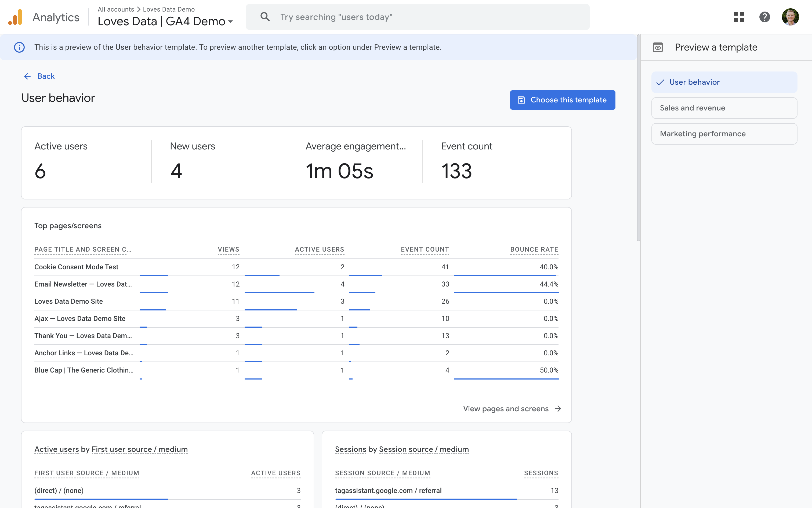This screenshot has height=508, width=812.
Task: Click the Views column header
Action: (x=229, y=249)
